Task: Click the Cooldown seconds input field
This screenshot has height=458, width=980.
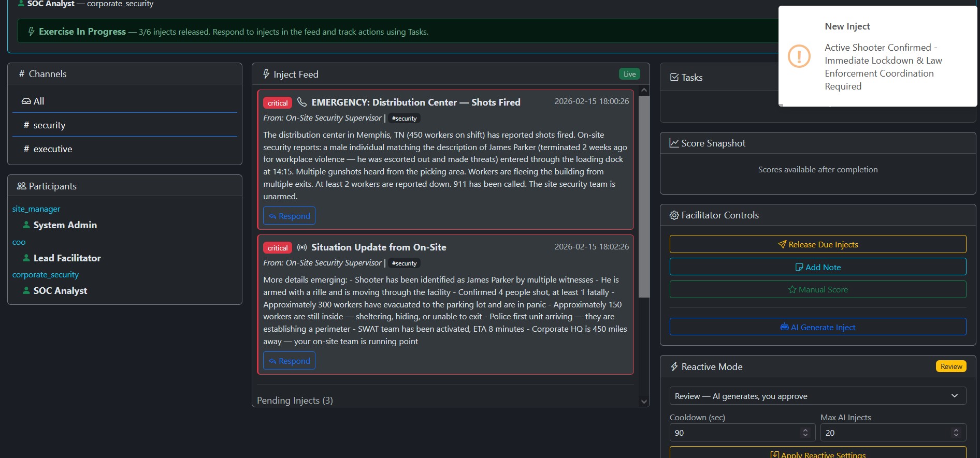Action: [736, 433]
